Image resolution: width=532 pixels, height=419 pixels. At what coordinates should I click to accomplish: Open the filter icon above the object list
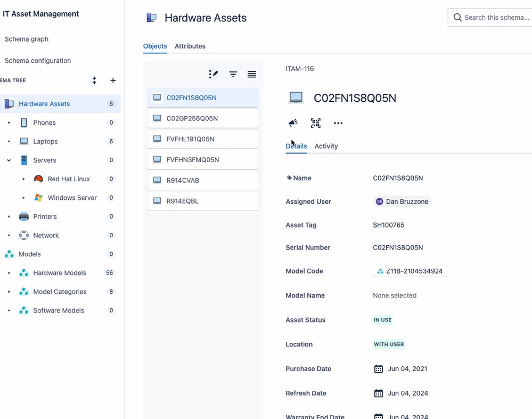(x=233, y=74)
